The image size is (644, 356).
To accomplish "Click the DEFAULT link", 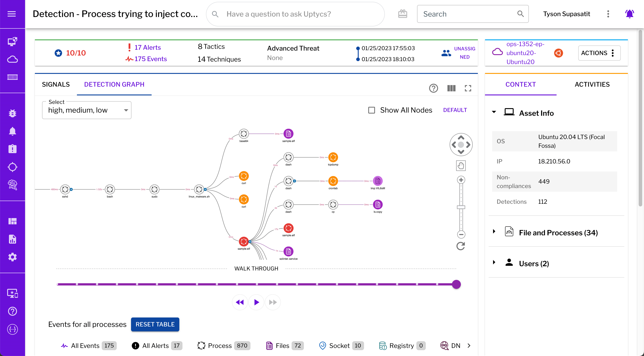I will click(455, 110).
